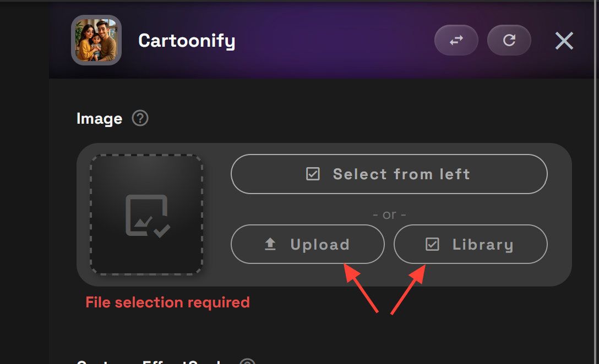Open the Library picker
Screen dimensions: 599x364
click(x=471, y=244)
